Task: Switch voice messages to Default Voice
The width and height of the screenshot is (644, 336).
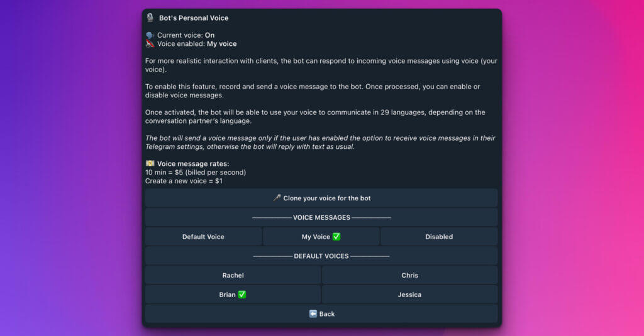Action: 203,237
